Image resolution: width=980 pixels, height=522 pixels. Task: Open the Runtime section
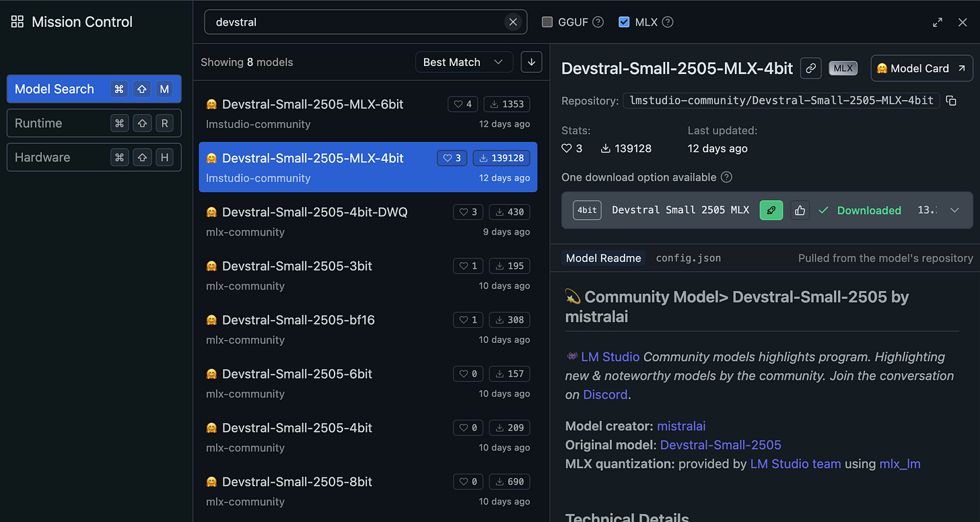pos(94,123)
